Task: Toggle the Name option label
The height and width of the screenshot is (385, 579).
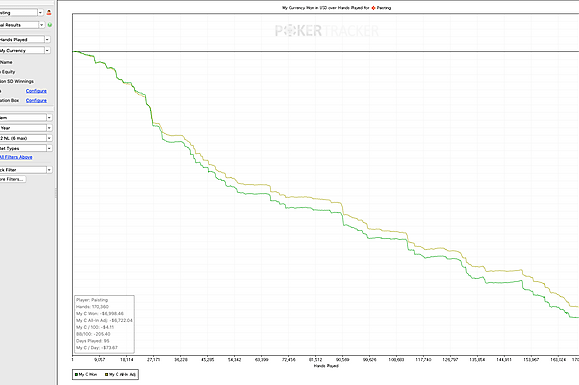Action: point(6,62)
